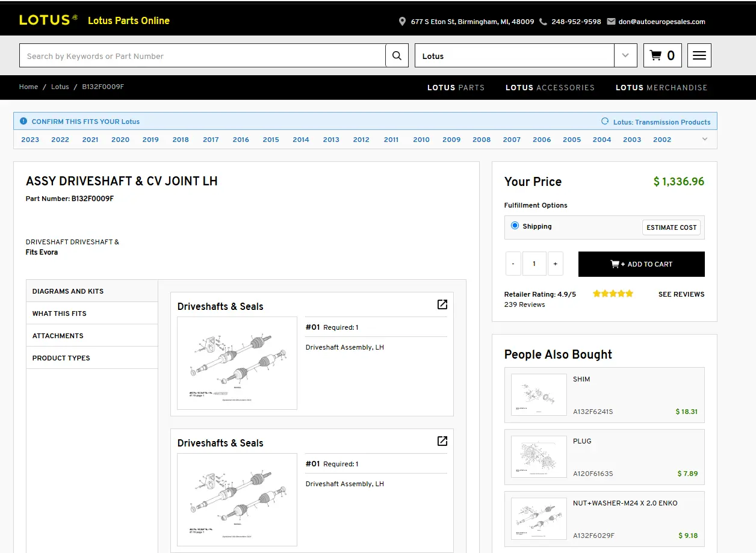This screenshot has width=756, height=553.
Task: Click the email address don@autoeuropesales.com
Action: point(662,22)
